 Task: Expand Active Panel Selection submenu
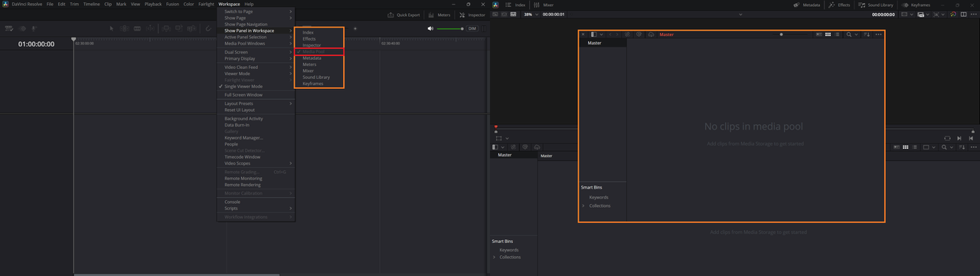tap(255, 37)
